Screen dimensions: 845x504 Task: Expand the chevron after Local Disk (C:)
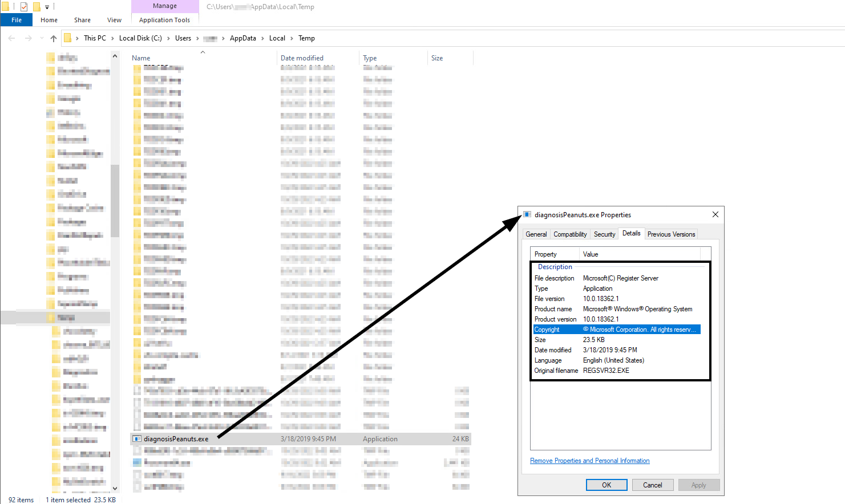point(168,38)
